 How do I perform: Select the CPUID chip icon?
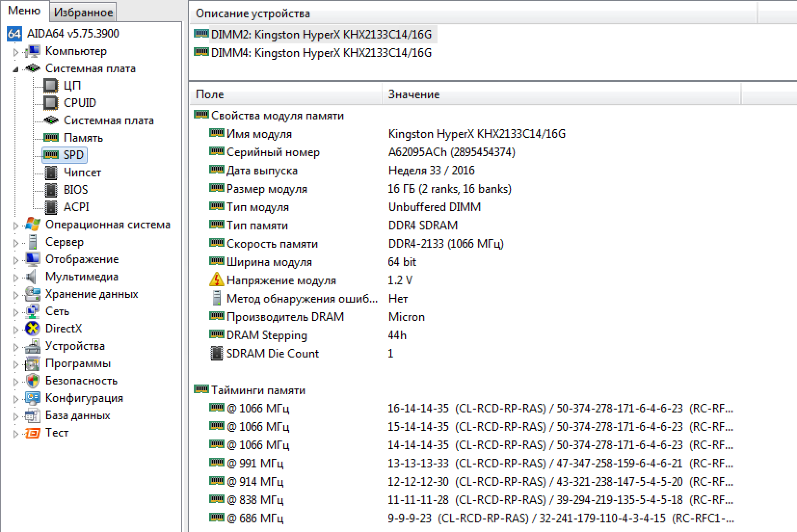[x=51, y=103]
